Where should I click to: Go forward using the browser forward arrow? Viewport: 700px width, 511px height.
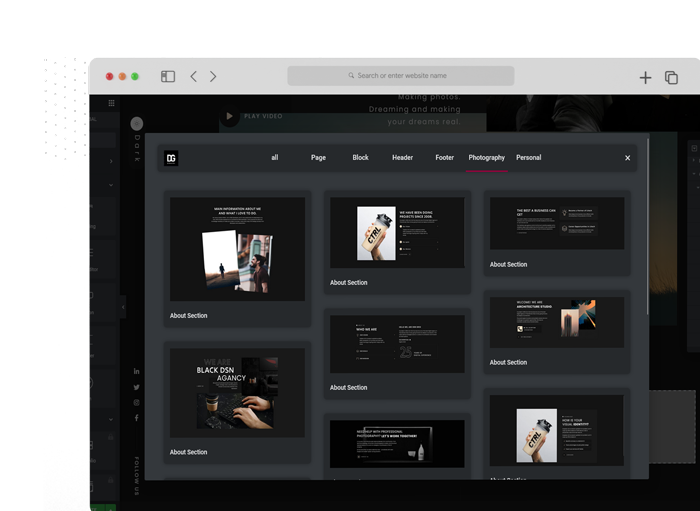coord(213,76)
